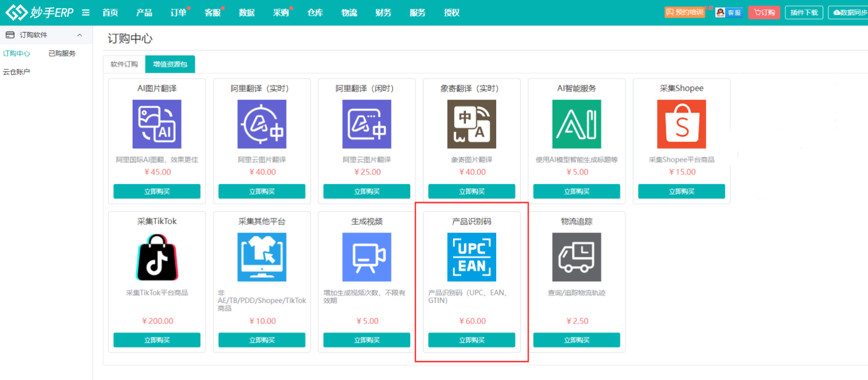This screenshot has height=380, width=868.
Task: Toggle the hamburger menu icon
Action: [86, 13]
